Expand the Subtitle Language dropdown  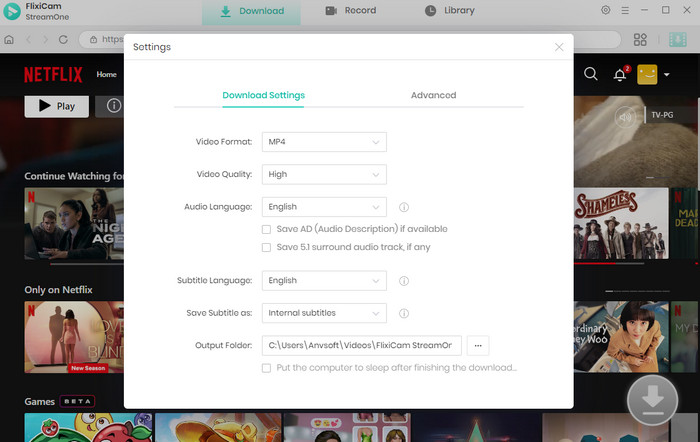coord(324,281)
